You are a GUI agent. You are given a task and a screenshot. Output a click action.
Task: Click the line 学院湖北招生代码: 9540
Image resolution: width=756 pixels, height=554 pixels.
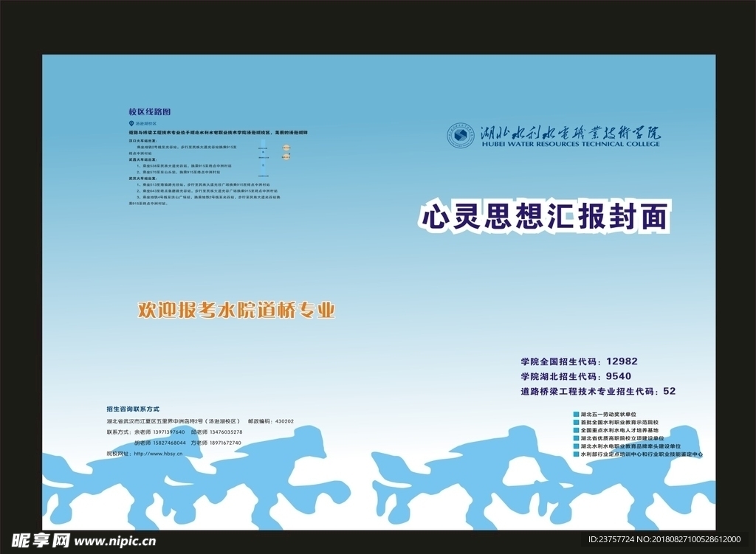576,376
